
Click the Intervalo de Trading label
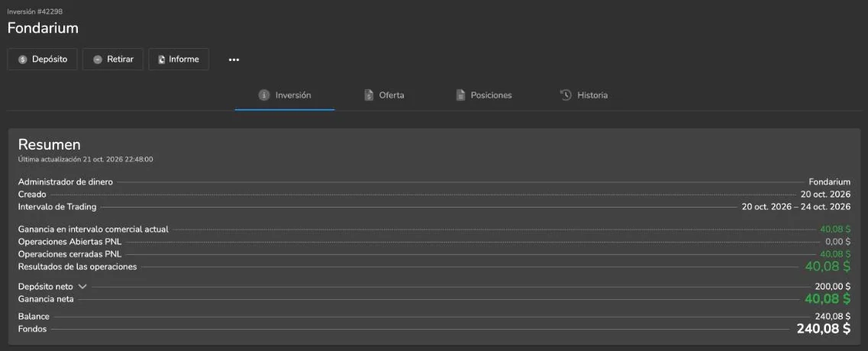pos(57,207)
